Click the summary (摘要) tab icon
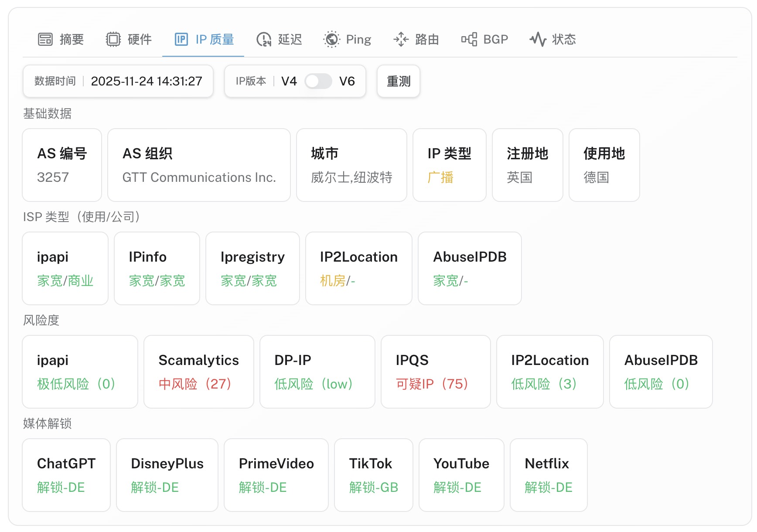 click(x=45, y=39)
